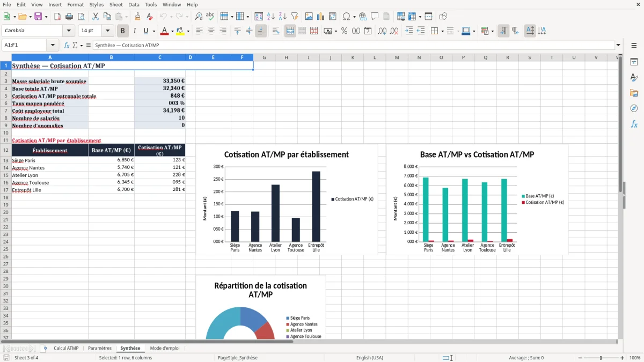Open Function Wizard fx icon

pos(67,45)
